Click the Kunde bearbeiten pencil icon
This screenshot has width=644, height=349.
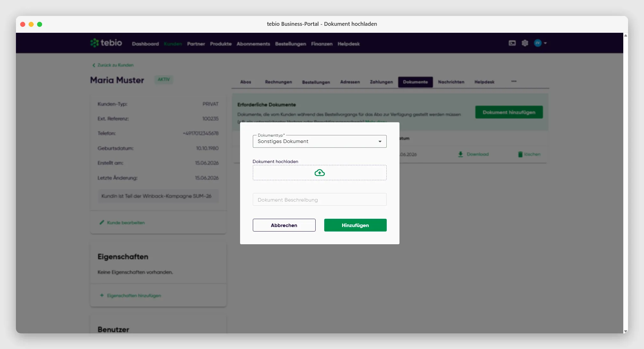(102, 222)
